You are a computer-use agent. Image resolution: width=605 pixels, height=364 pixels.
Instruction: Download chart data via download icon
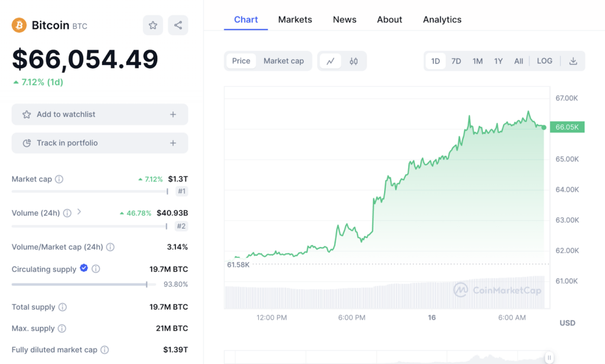pos(573,61)
